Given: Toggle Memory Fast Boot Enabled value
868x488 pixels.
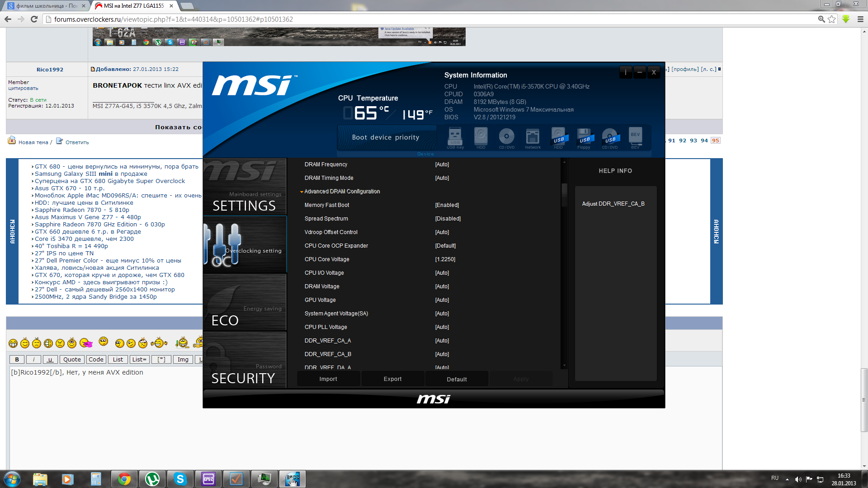Looking at the screenshot, I should click(447, 205).
